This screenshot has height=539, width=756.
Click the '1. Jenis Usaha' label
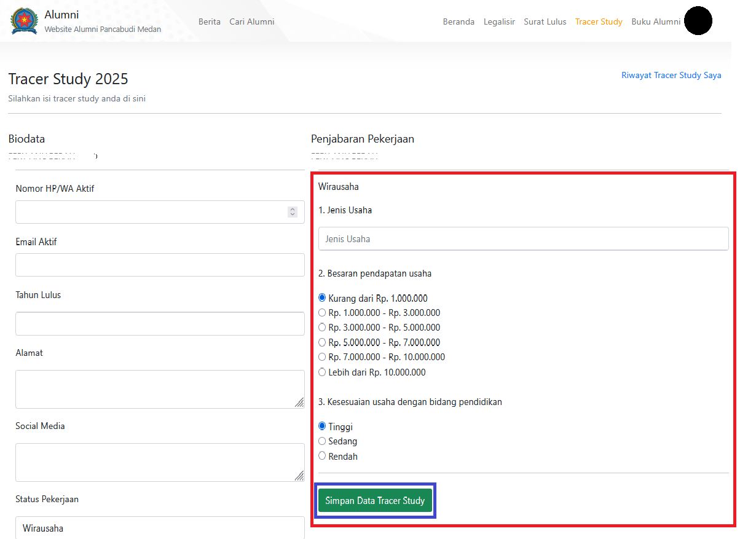(345, 210)
